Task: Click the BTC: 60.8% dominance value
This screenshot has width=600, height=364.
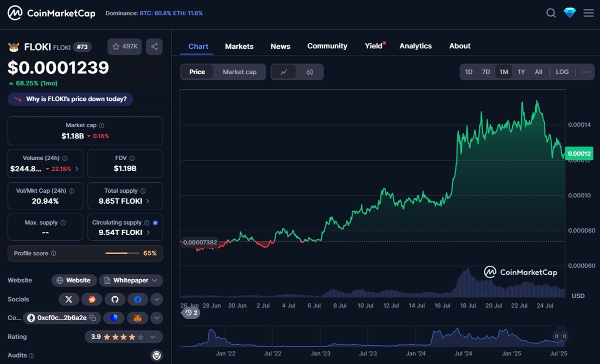Action: (x=154, y=13)
